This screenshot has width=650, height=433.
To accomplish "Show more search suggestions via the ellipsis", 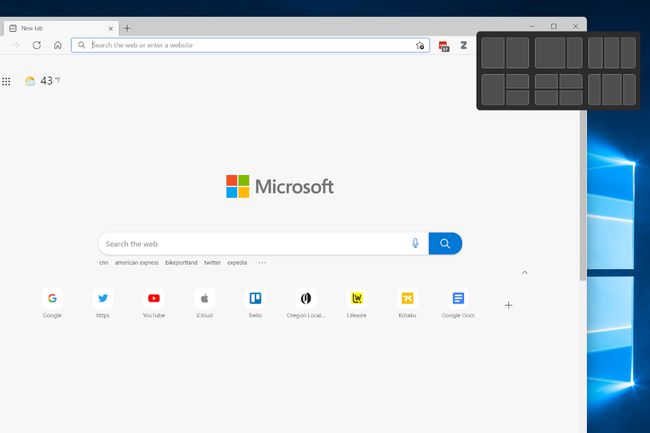I will pyautogui.click(x=262, y=262).
